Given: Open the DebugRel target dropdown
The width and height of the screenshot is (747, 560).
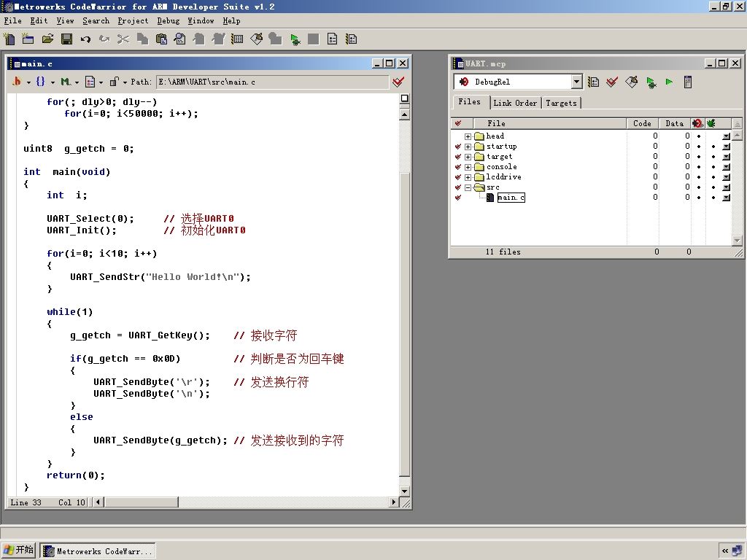Looking at the screenshot, I should (x=576, y=82).
